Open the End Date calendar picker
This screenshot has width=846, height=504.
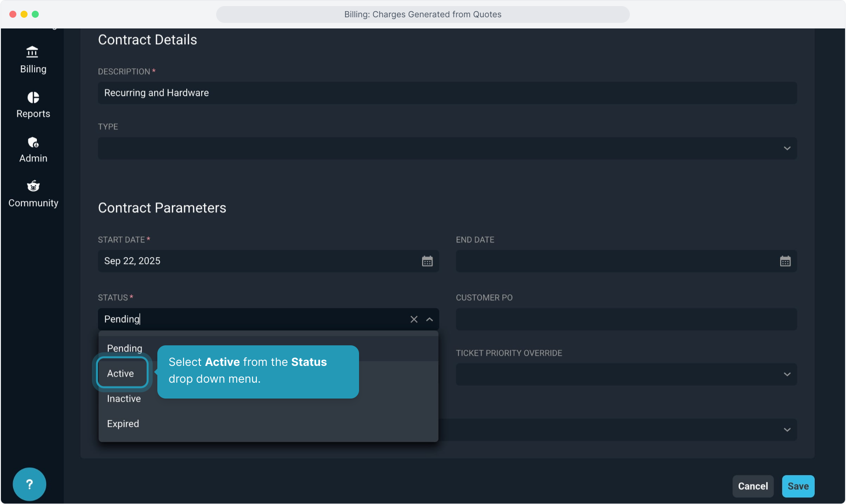785,261
